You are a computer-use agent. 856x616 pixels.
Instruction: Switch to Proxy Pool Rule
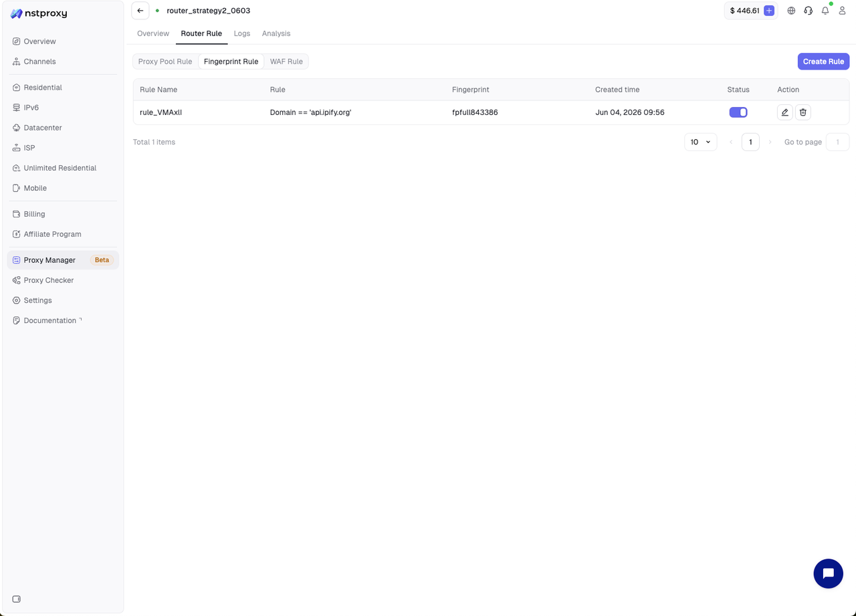165,62
